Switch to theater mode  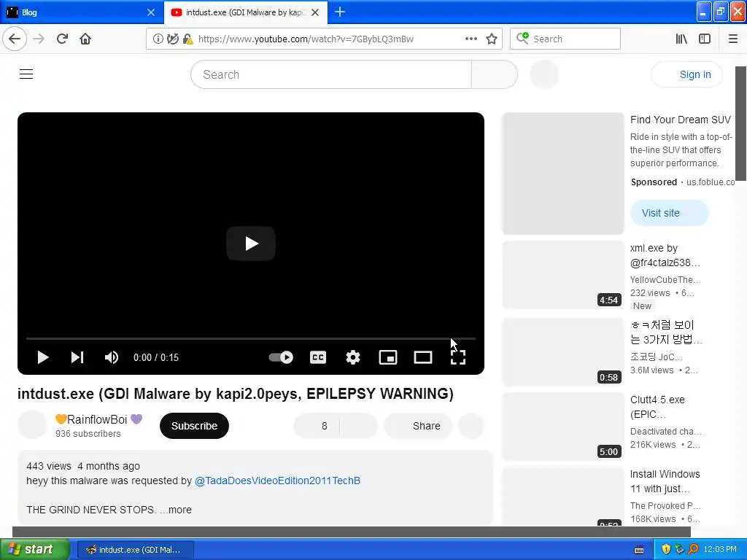click(x=423, y=357)
